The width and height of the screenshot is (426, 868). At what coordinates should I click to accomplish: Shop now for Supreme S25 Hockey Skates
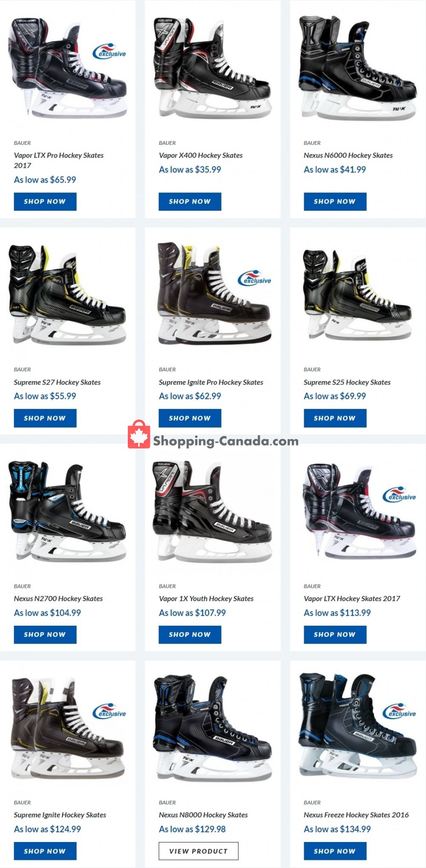(335, 418)
